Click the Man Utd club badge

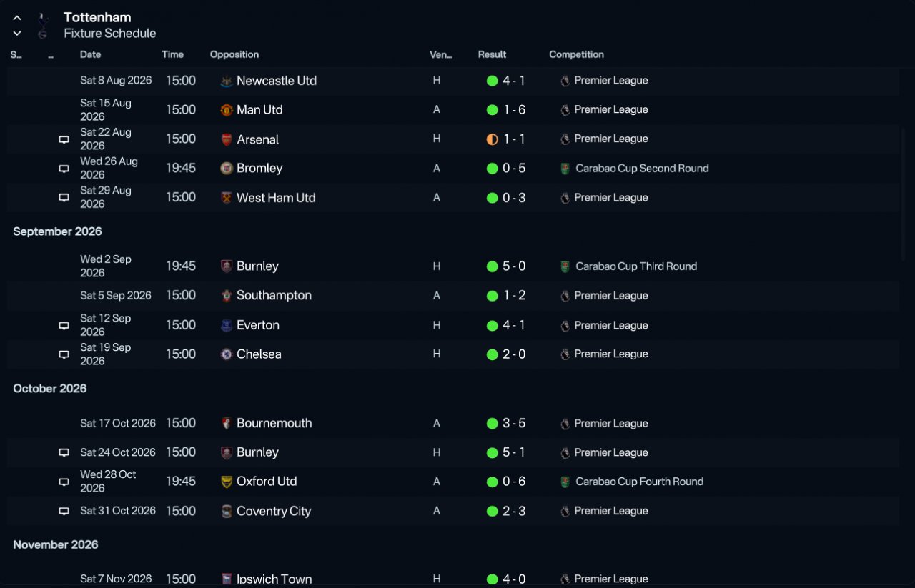[x=227, y=110]
